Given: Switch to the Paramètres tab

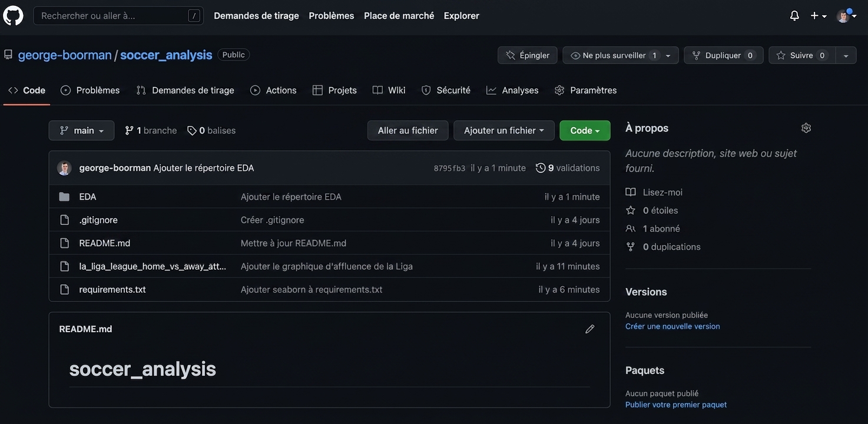Looking at the screenshot, I should [585, 90].
